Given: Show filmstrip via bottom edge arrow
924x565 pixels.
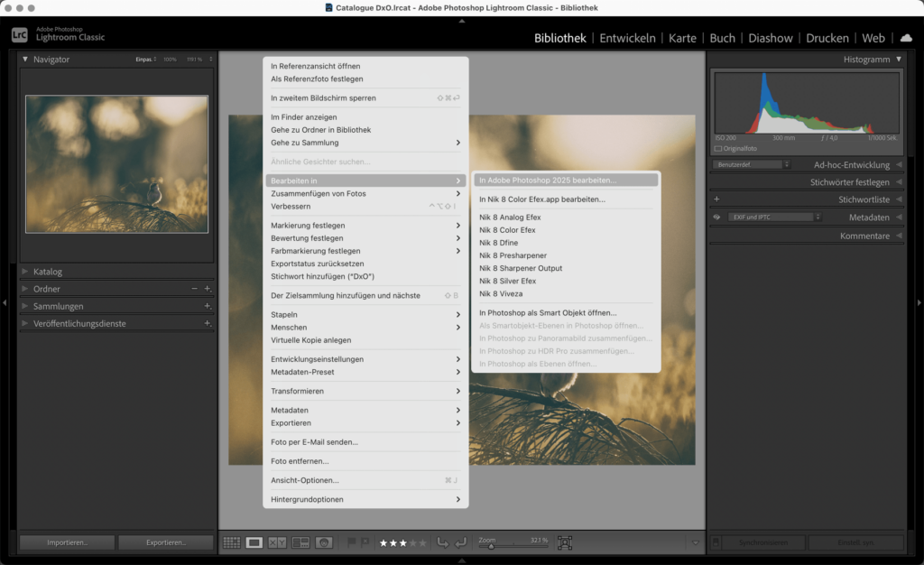Looking at the screenshot, I should point(462,560).
